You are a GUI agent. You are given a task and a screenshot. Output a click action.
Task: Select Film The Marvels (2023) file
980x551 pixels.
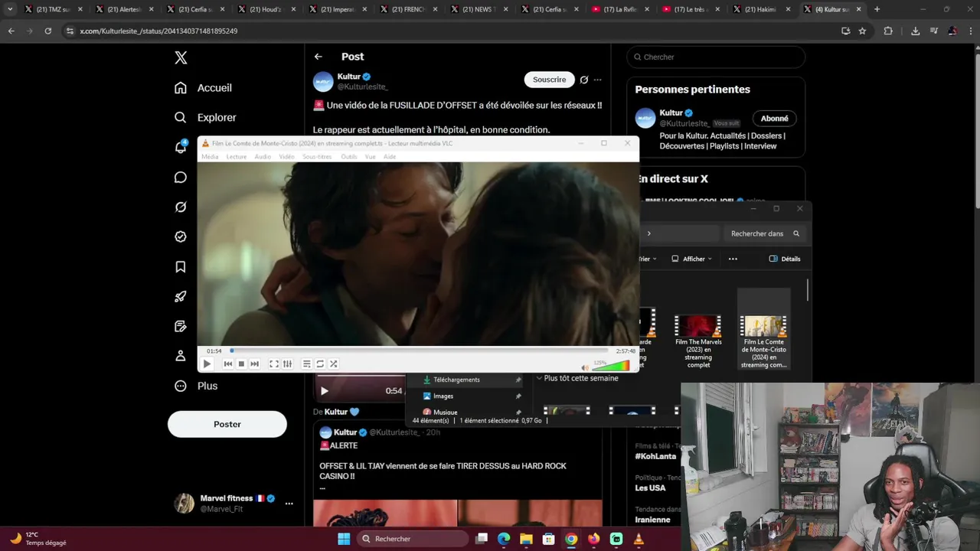(x=698, y=341)
